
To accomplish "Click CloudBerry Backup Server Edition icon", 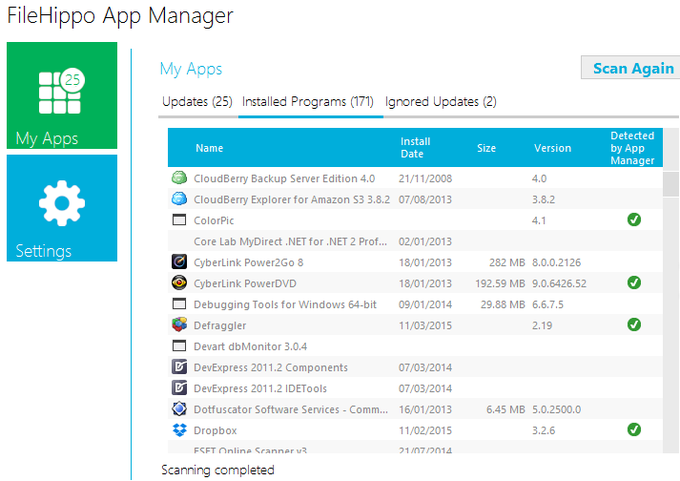I will click(x=179, y=178).
